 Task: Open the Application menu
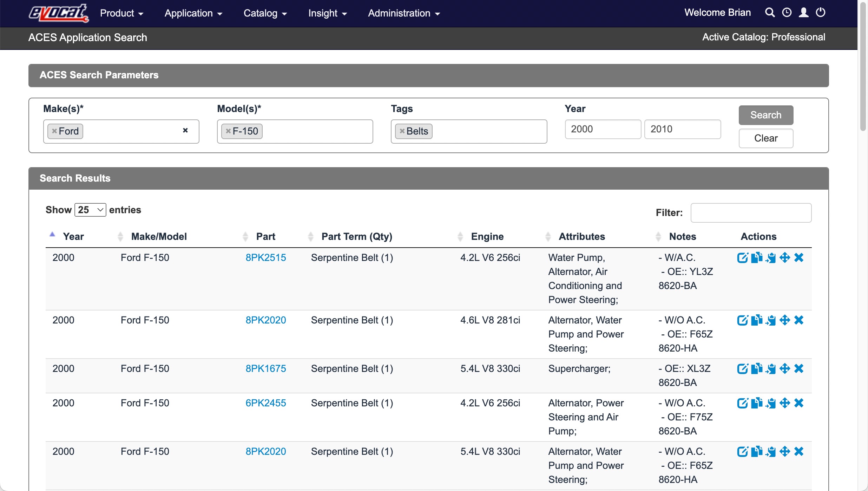(x=193, y=13)
